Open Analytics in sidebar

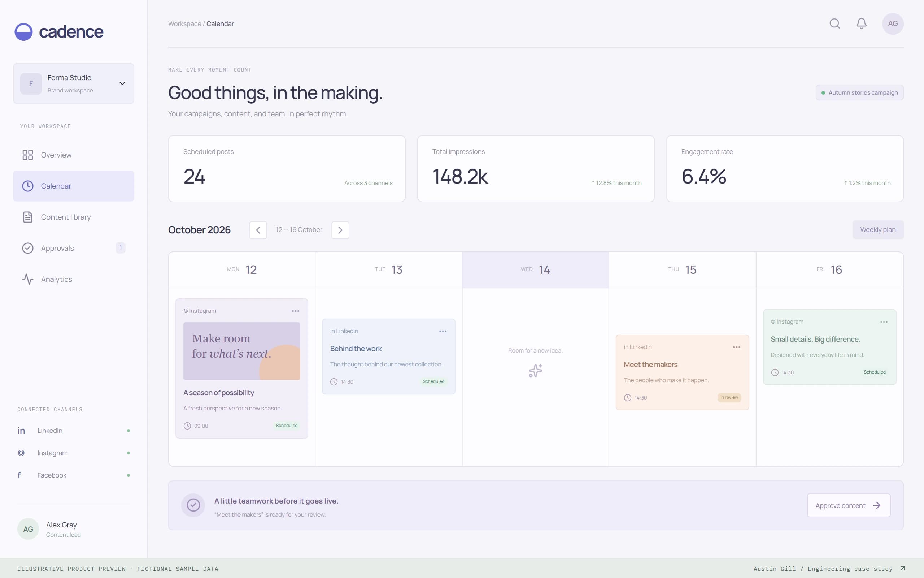(74, 279)
